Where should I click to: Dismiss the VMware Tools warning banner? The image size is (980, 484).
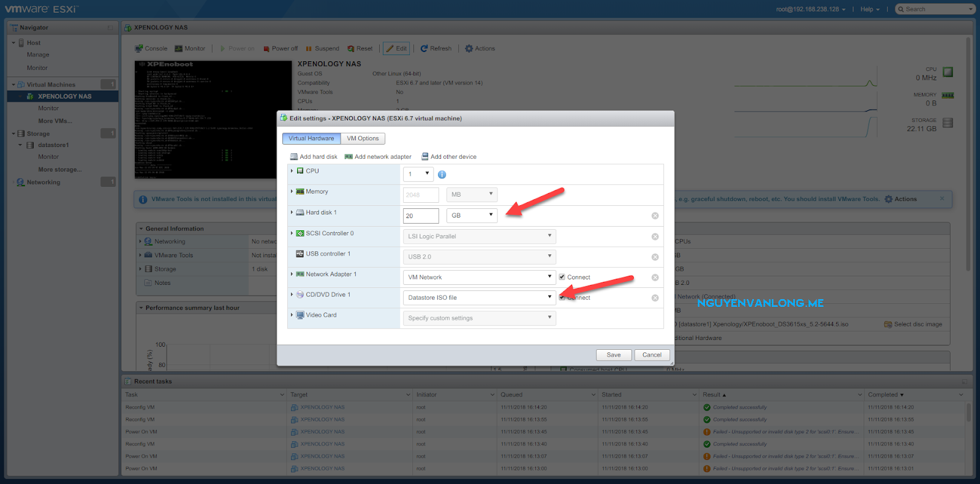click(x=942, y=199)
